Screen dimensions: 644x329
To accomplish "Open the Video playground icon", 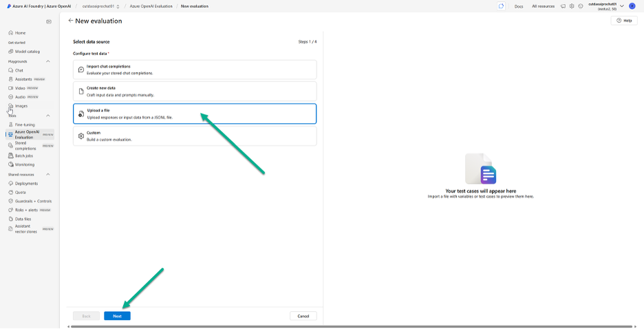I will point(11,88).
